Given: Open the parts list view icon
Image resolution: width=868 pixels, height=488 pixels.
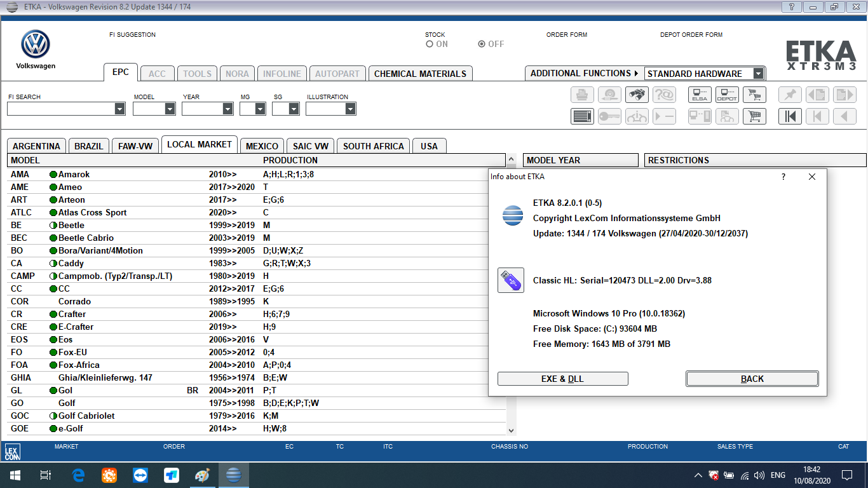Looking at the screenshot, I should pos(582,116).
